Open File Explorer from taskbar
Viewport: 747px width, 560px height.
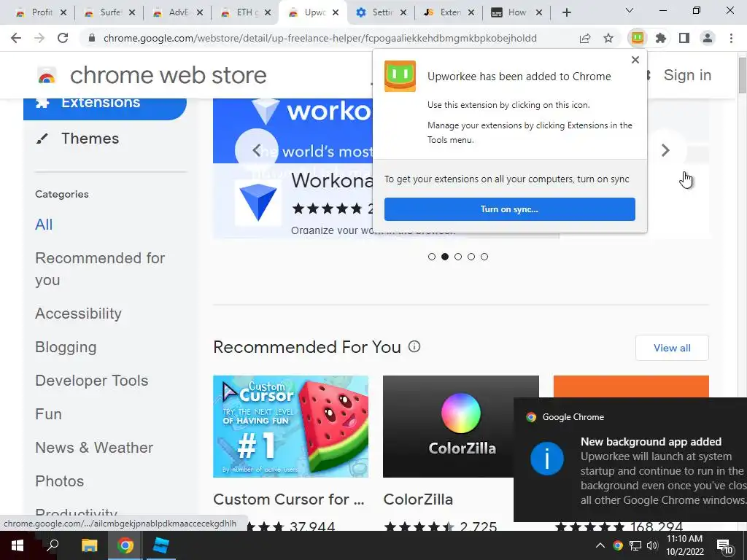click(x=89, y=545)
